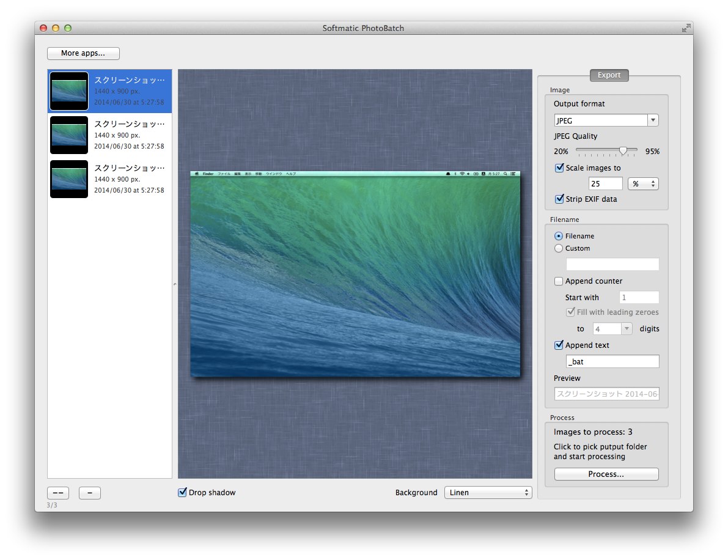
Task: Uncheck Strip EXIF data
Action: coord(559,199)
